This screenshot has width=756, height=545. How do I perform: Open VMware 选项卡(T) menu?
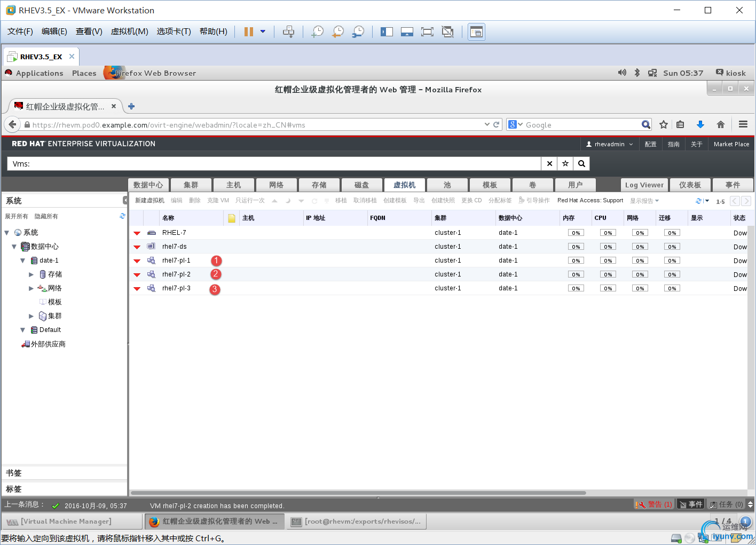point(174,31)
